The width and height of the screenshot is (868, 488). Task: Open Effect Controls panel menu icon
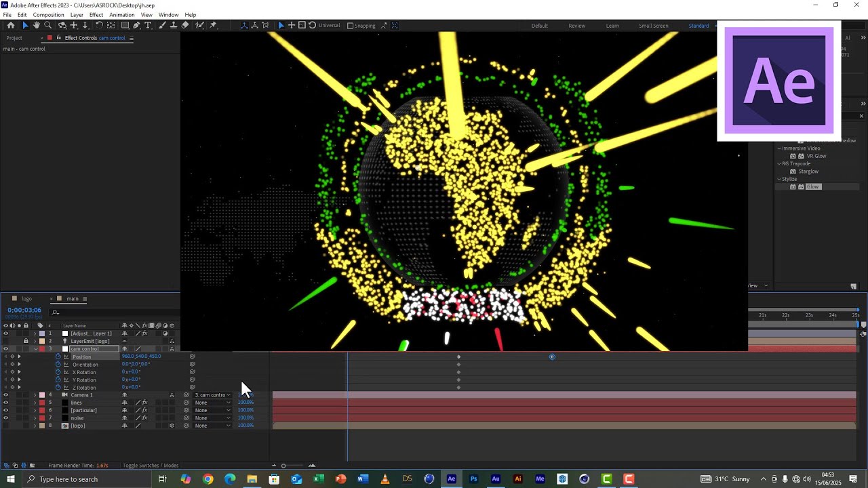coord(131,38)
